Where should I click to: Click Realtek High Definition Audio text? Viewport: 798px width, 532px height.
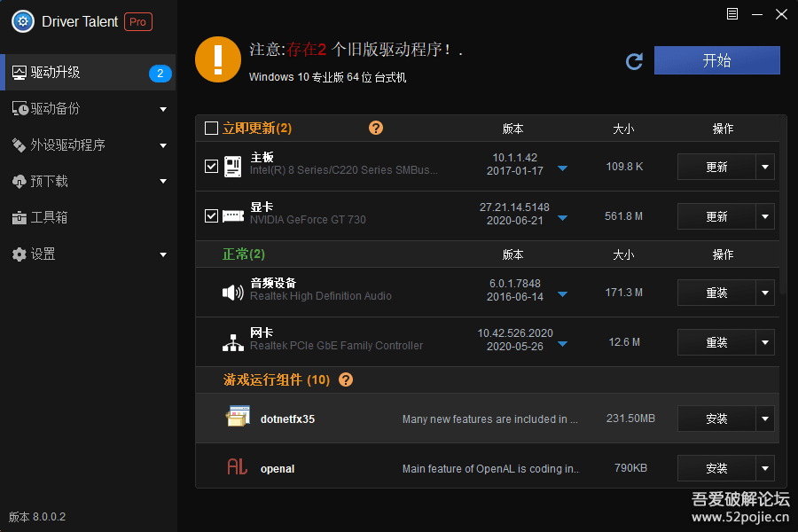pyautogui.click(x=321, y=296)
